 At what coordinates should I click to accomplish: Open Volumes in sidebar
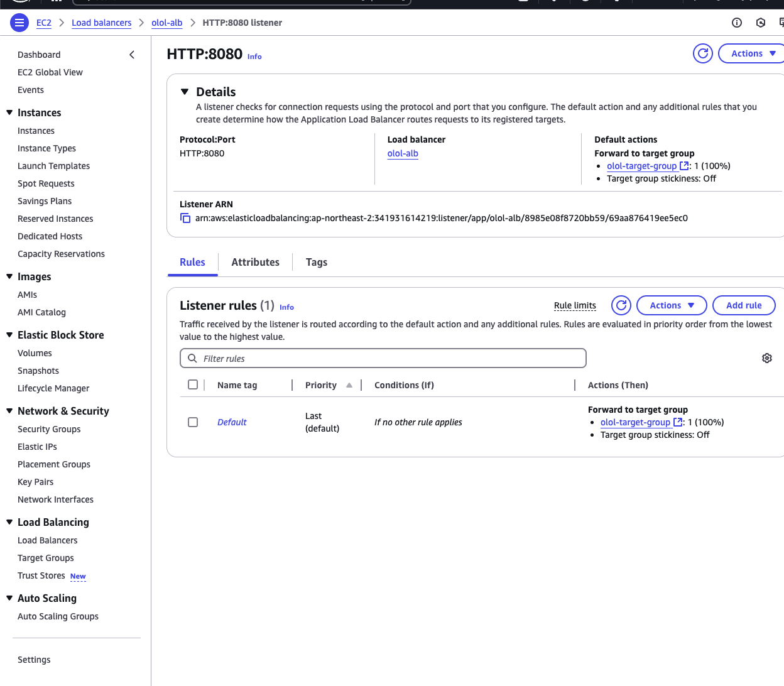[x=35, y=353]
